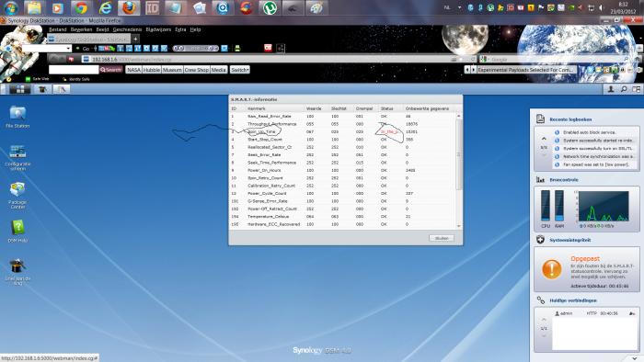
Task: Toggle the DSM widgets panel icon
Action: pos(637,89)
